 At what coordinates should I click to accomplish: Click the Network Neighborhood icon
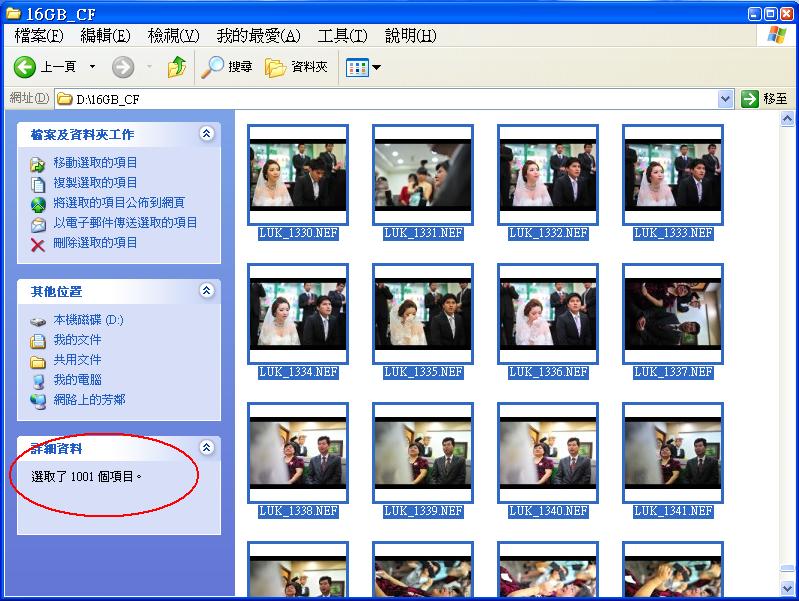(x=38, y=401)
